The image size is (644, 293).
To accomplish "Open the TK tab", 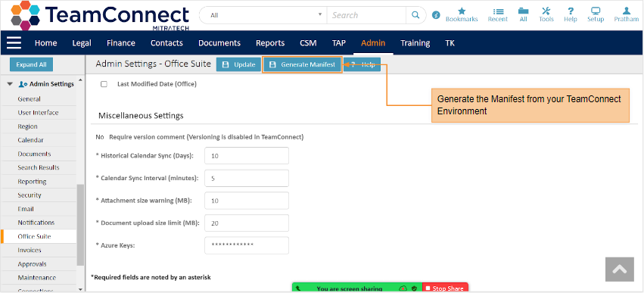I will (x=450, y=42).
